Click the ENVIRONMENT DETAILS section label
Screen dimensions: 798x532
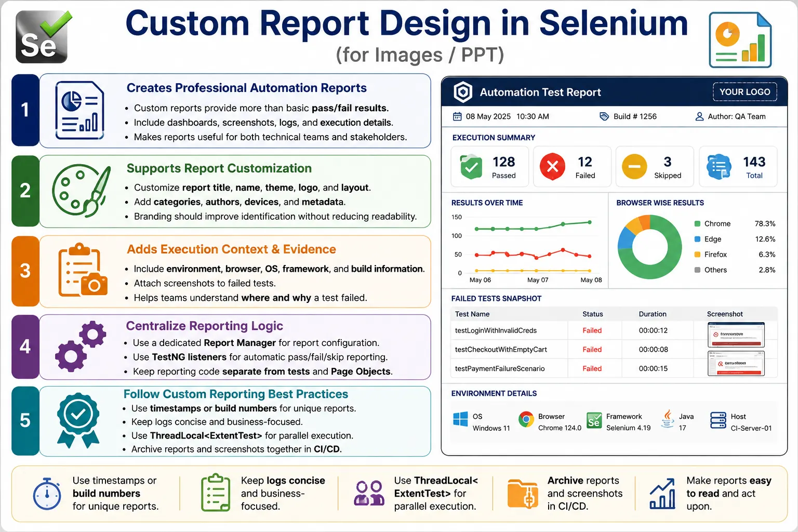tap(494, 394)
